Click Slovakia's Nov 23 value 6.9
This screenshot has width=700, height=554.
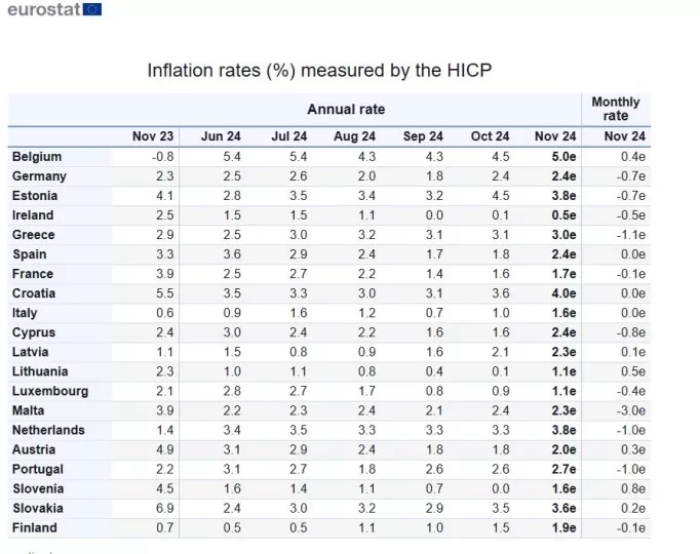click(x=165, y=508)
